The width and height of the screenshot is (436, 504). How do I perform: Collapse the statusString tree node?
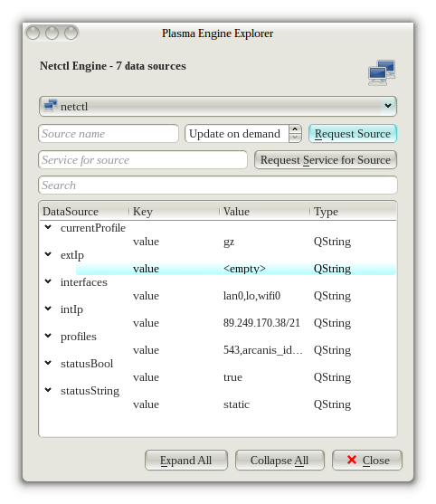(48, 390)
